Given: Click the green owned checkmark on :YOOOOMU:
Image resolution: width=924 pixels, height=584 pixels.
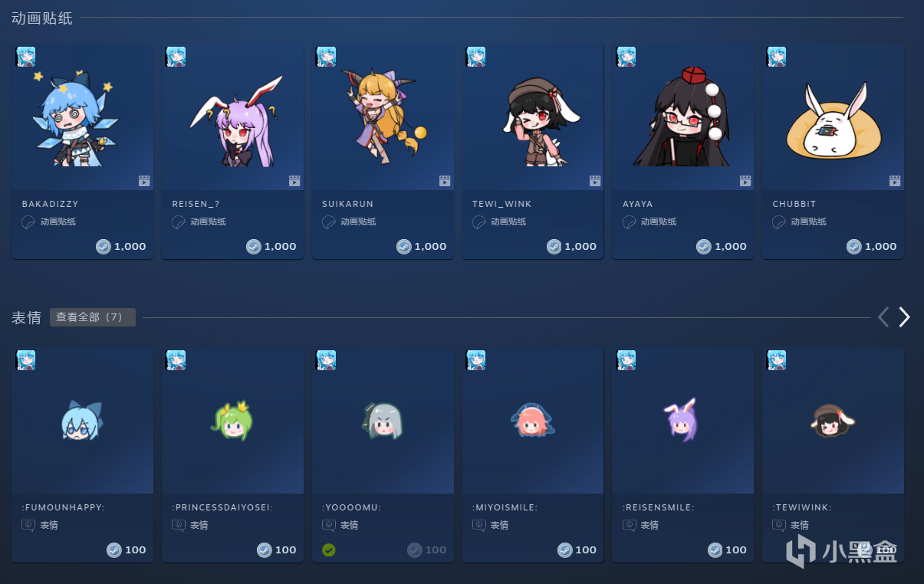Looking at the screenshot, I should tap(329, 550).
